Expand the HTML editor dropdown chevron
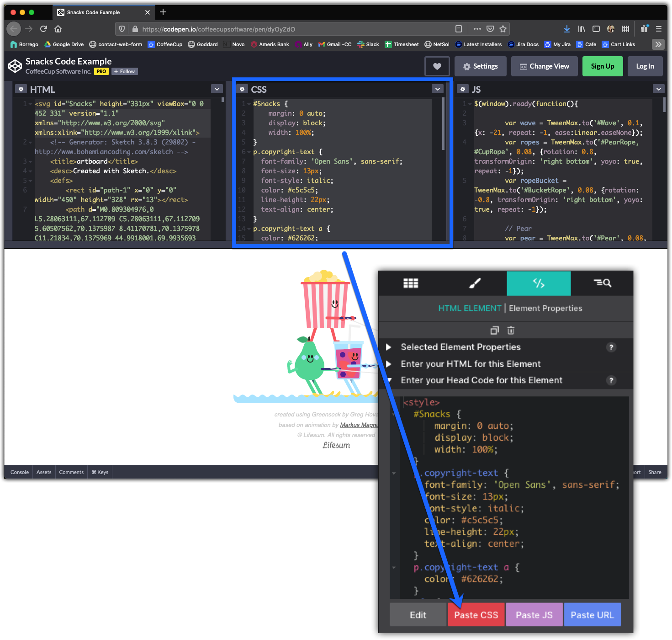 point(217,89)
